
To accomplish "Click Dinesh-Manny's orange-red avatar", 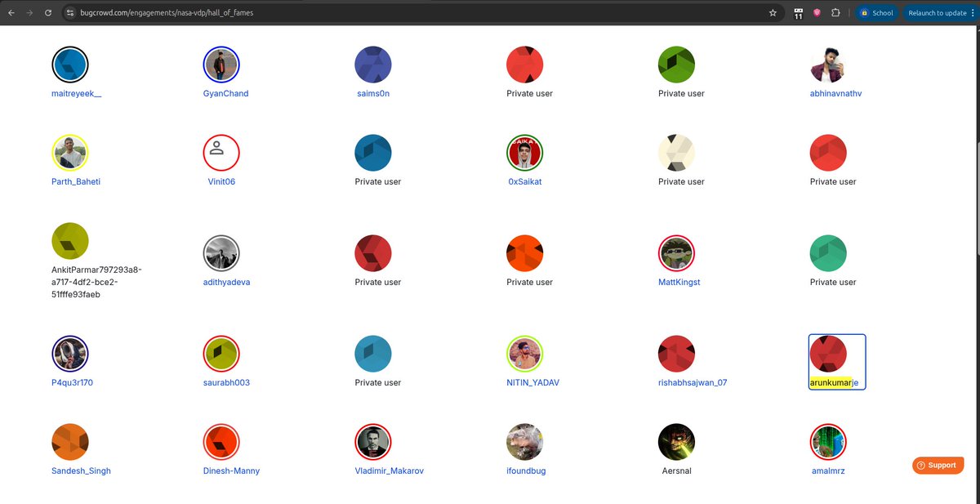I will (x=221, y=442).
